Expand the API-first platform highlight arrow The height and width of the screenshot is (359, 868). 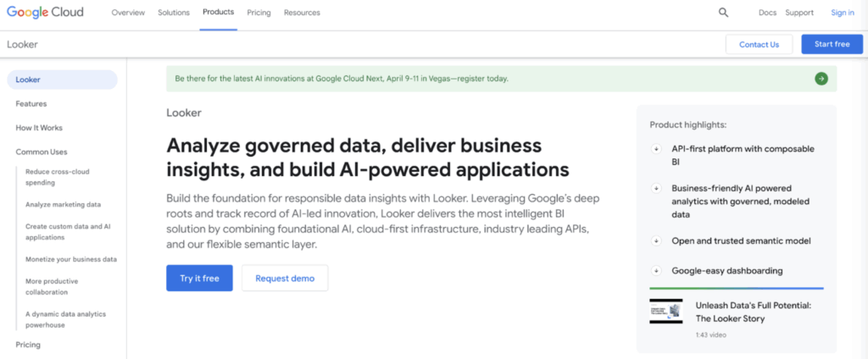[x=656, y=149]
